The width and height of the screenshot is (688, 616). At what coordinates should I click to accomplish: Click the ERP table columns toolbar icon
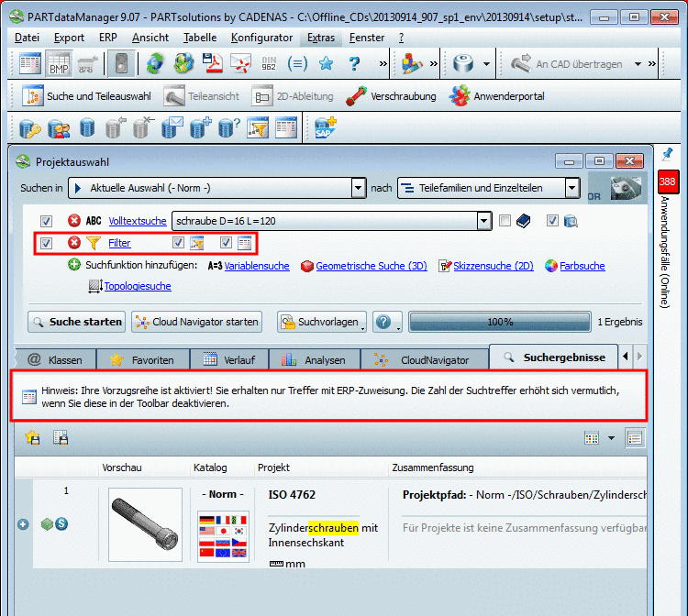[286, 127]
